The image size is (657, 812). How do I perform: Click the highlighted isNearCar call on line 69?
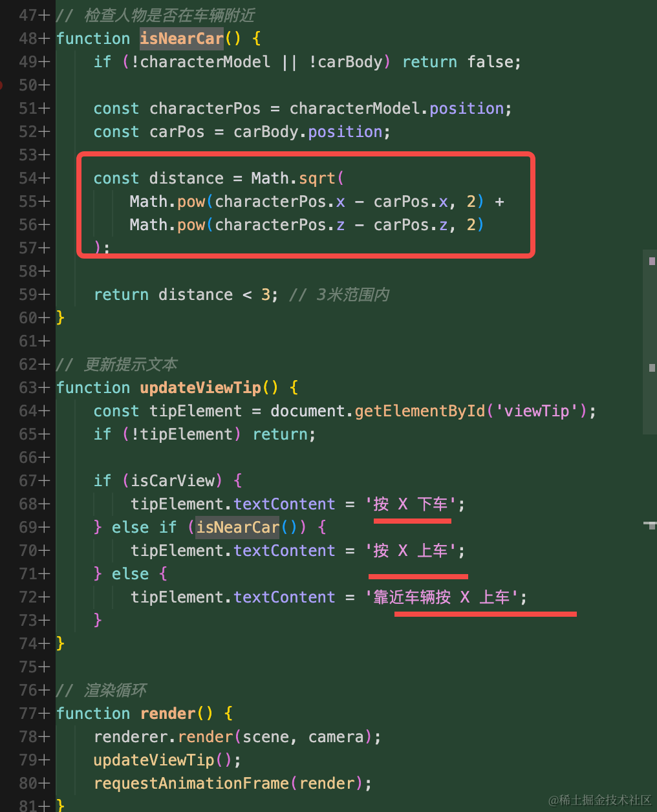(x=238, y=528)
